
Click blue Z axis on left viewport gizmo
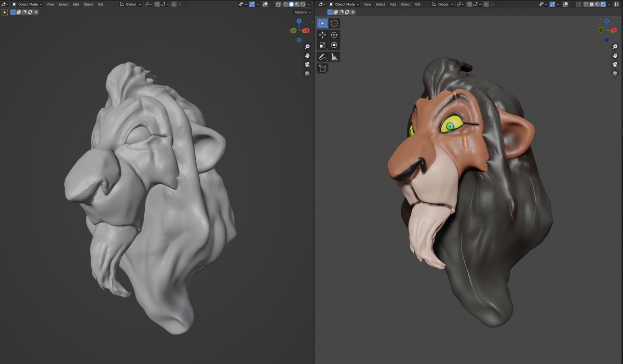299,21
